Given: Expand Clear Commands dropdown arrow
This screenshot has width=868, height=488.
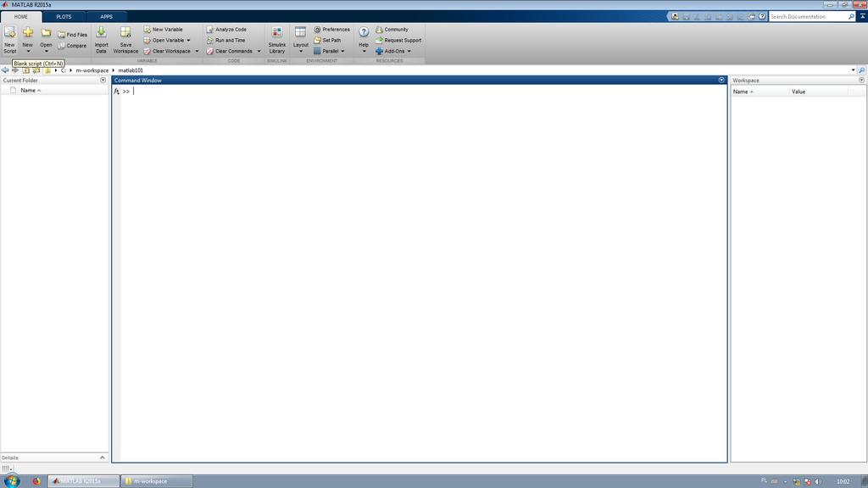Looking at the screenshot, I should [x=259, y=51].
